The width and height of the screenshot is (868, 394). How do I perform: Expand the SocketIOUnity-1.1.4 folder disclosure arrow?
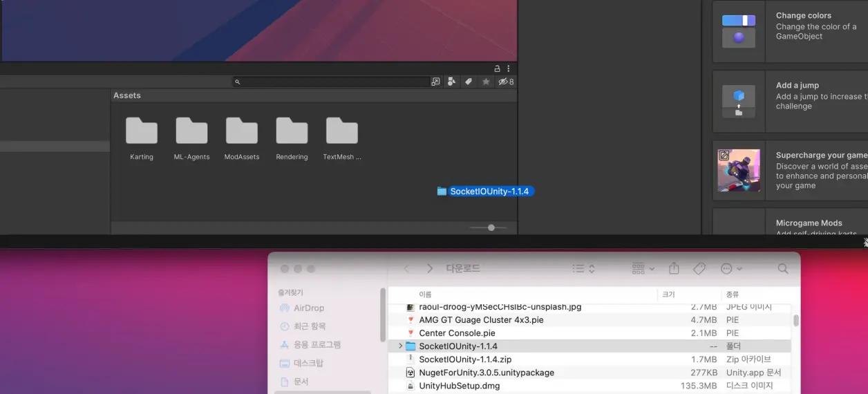(x=400, y=346)
